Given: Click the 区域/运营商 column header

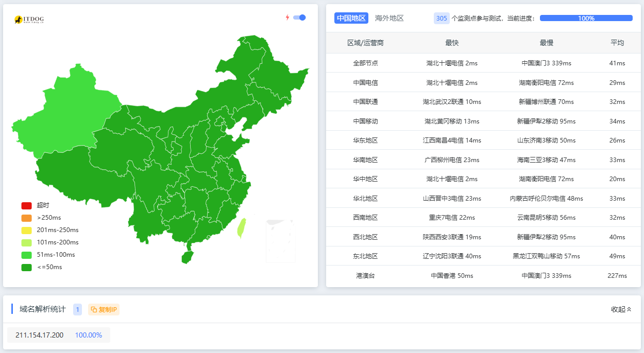Looking at the screenshot, I should 365,43.
